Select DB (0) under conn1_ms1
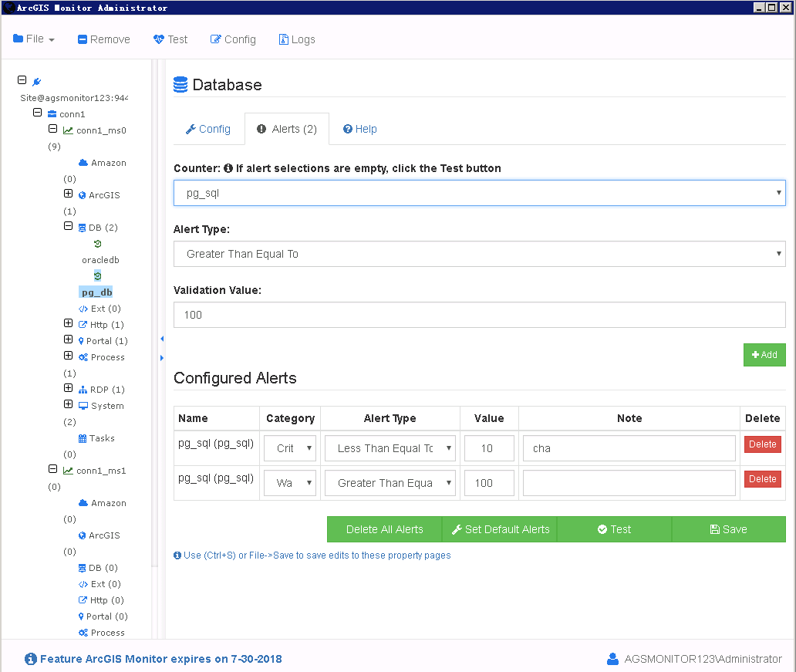The height and width of the screenshot is (672, 796). pos(103,568)
